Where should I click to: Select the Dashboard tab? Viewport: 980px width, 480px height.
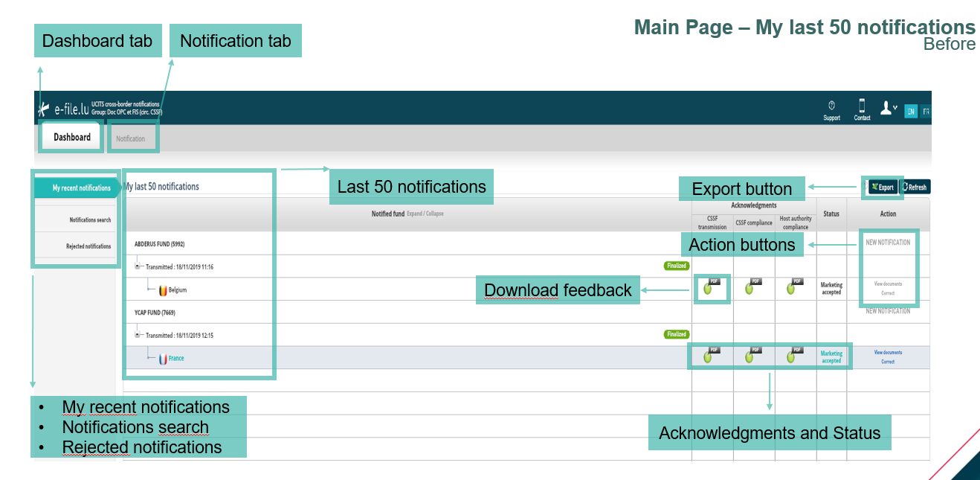coord(72,137)
